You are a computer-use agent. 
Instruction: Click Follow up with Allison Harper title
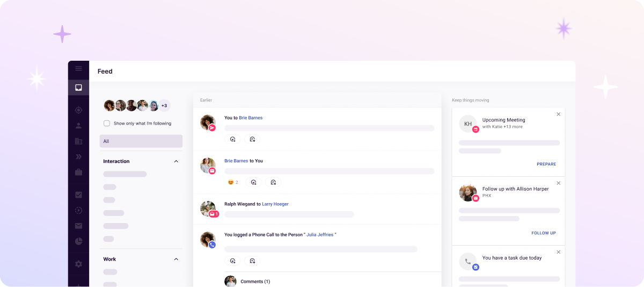coord(516,189)
